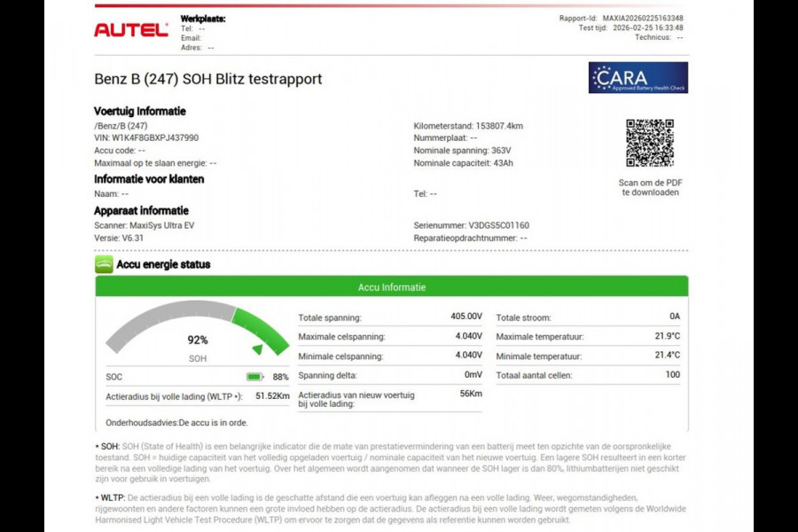The height and width of the screenshot is (532, 798).
Task: Click the green SOH gauge pointer arrow
Action: tap(257, 349)
